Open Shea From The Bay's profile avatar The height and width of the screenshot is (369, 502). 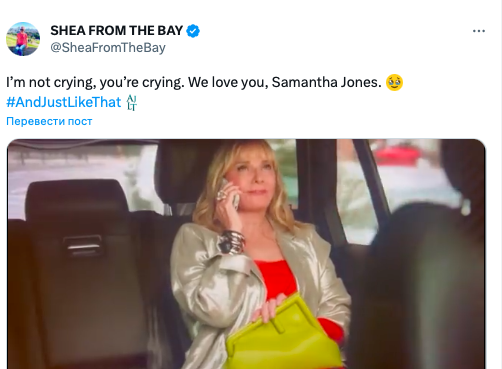23,39
